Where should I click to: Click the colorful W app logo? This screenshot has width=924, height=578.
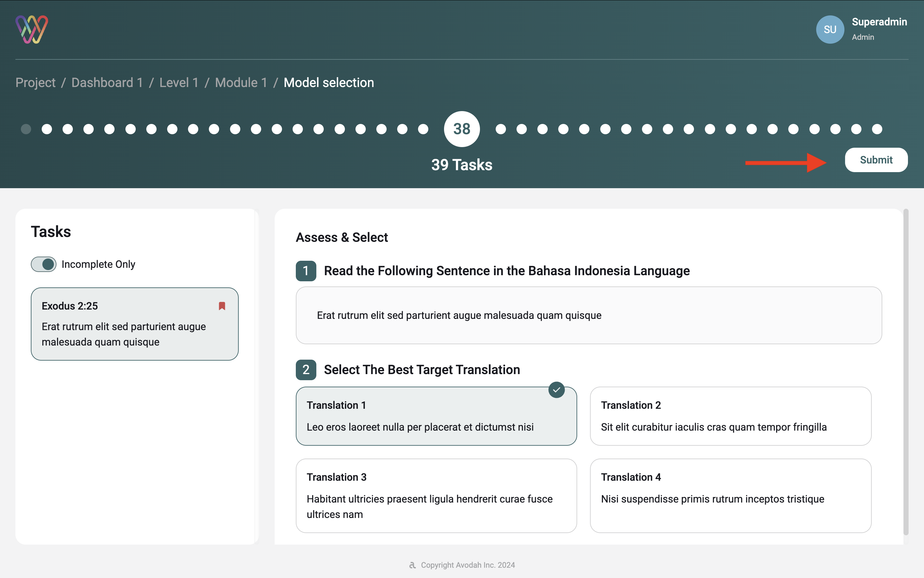click(32, 30)
